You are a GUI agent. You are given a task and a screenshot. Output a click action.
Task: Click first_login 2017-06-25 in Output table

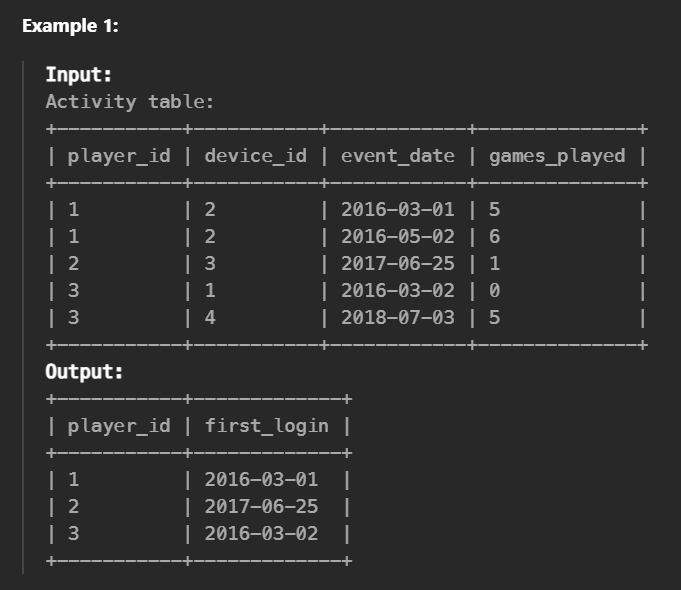pyautogui.click(x=261, y=507)
